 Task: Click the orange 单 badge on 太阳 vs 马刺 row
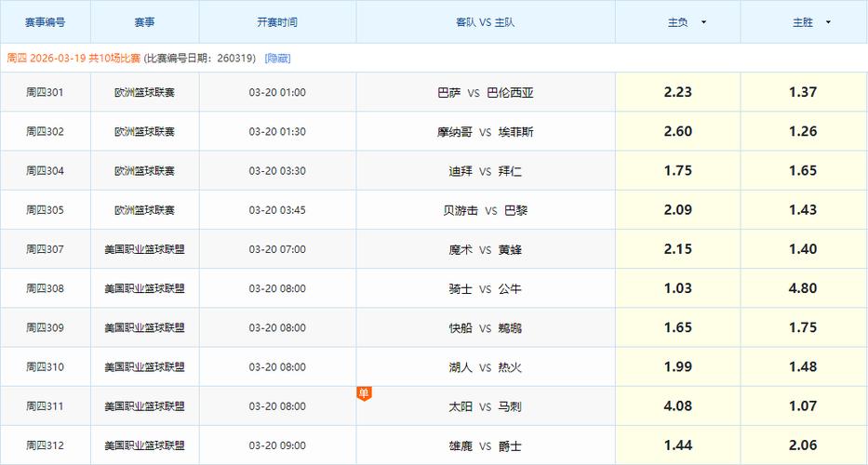pyautogui.click(x=364, y=393)
